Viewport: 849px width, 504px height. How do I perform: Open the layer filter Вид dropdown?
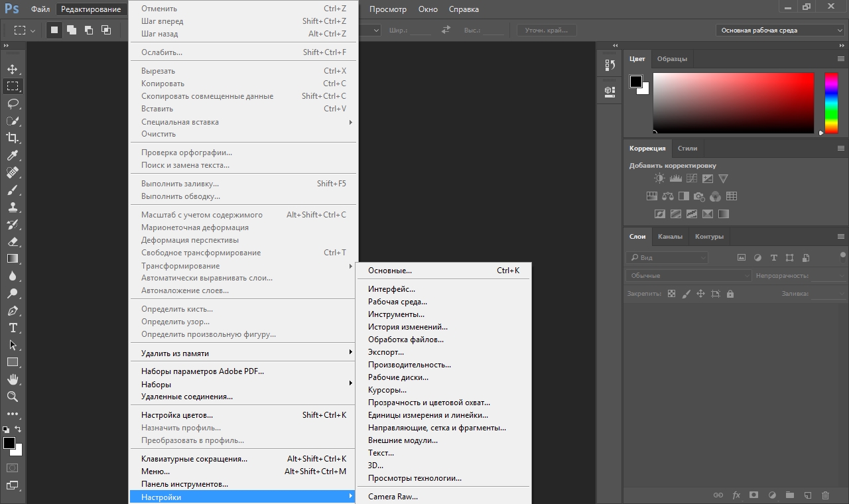click(x=667, y=257)
